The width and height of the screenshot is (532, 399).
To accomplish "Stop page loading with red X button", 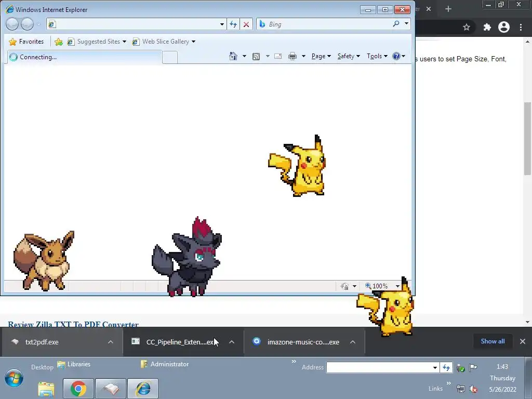I will pyautogui.click(x=246, y=24).
